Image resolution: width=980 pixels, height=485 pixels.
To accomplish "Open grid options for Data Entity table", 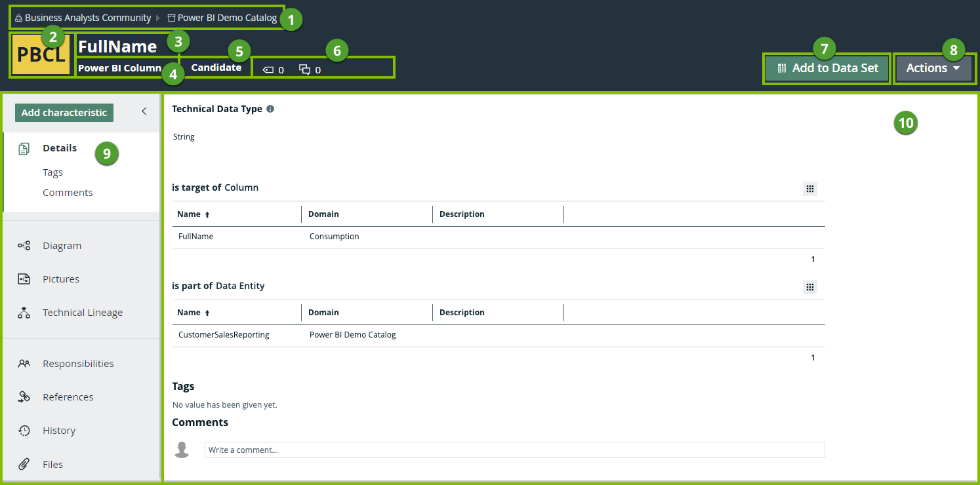I will click(x=810, y=287).
